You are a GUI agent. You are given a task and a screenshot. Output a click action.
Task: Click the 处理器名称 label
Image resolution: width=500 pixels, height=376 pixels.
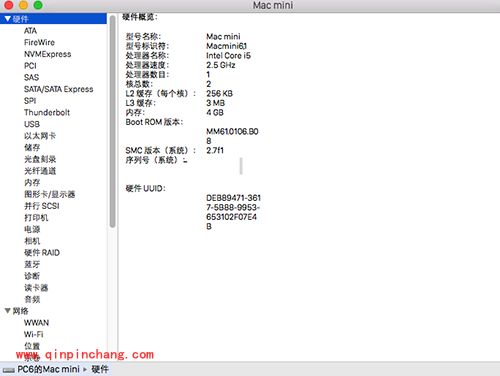tap(147, 55)
